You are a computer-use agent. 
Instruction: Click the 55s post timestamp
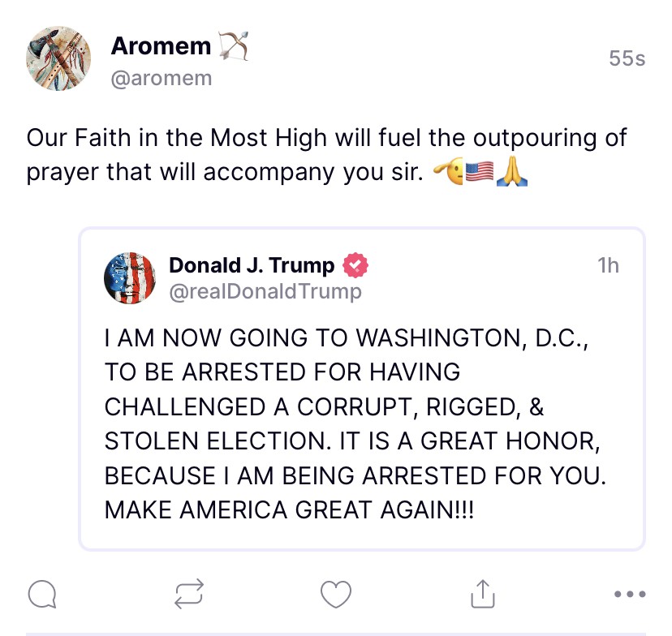click(x=627, y=58)
